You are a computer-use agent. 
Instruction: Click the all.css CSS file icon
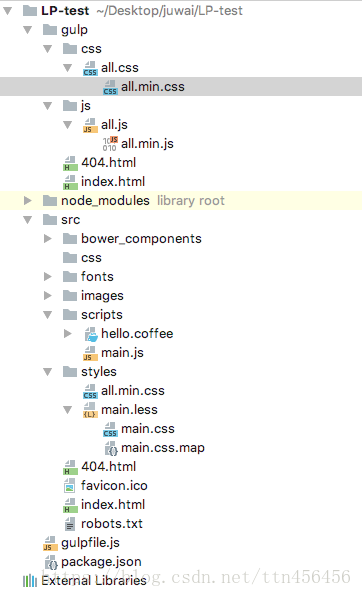click(x=90, y=69)
